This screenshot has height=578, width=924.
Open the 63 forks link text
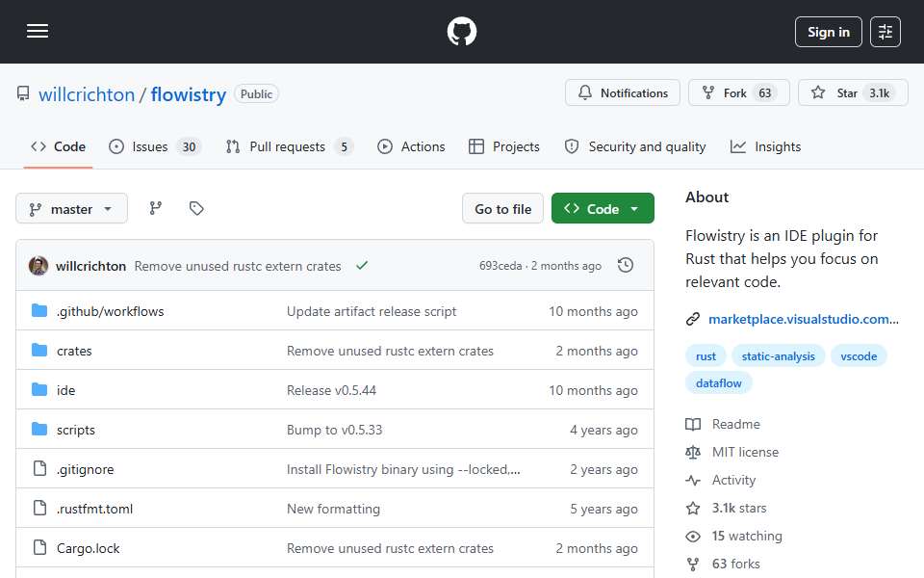pos(735,564)
